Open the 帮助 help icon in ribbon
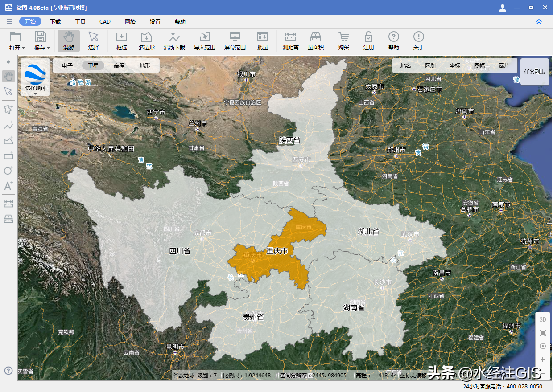The height and width of the screenshot is (392, 553). click(x=393, y=41)
